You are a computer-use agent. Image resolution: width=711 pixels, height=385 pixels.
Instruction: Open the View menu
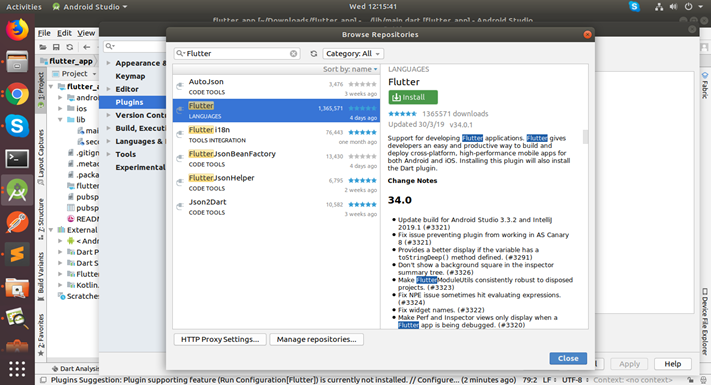coord(86,33)
